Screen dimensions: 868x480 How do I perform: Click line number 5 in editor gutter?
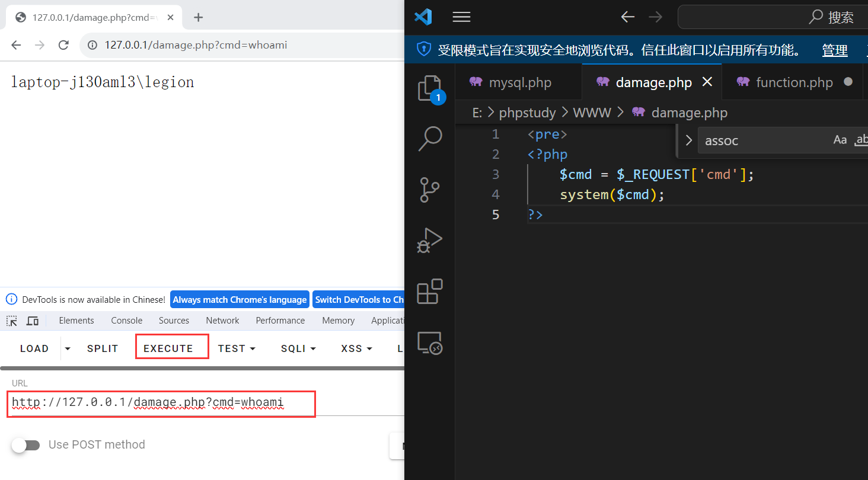pyautogui.click(x=496, y=215)
